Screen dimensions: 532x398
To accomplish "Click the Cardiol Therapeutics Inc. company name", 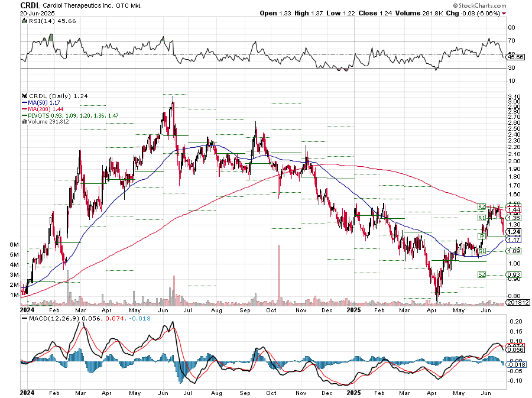I will click(79, 6).
